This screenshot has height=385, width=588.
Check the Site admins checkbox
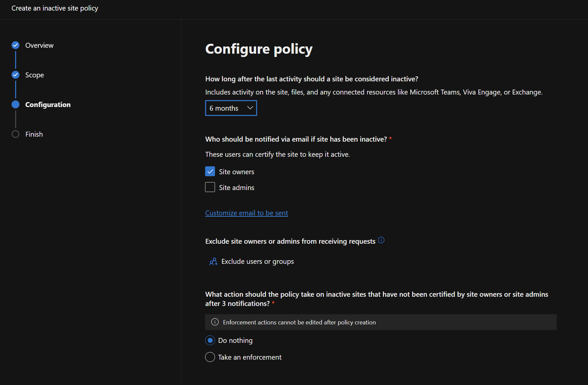[210, 187]
